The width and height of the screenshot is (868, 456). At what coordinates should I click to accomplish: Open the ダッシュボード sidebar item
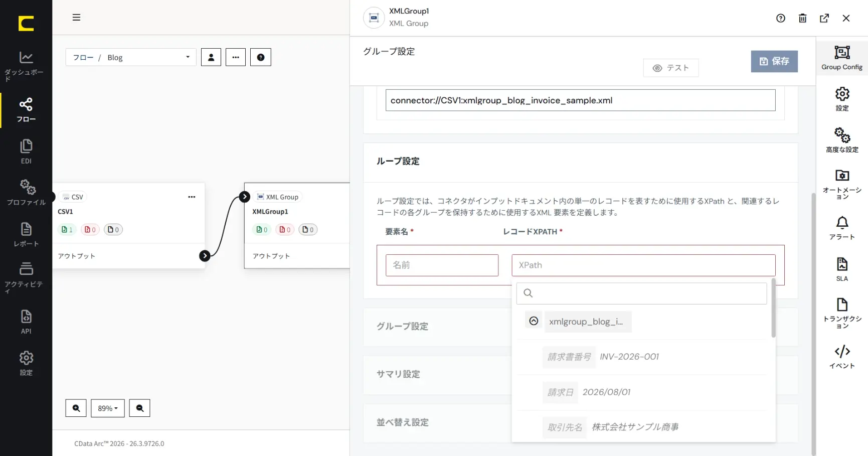[26, 66]
